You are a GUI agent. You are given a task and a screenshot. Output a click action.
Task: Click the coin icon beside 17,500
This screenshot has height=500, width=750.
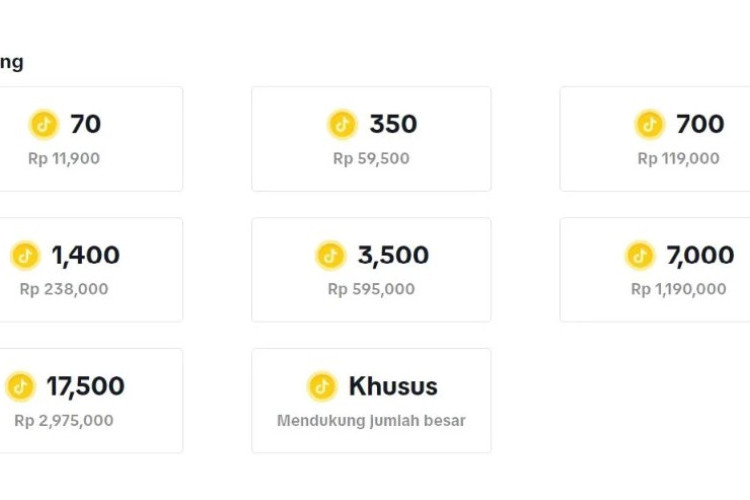coord(20,386)
